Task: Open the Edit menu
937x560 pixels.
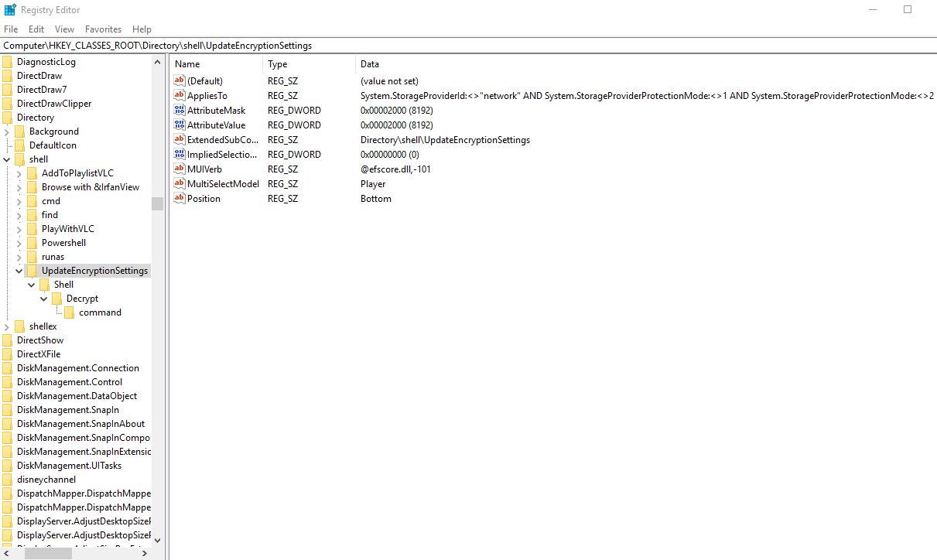Action: click(x=36, y=29)
